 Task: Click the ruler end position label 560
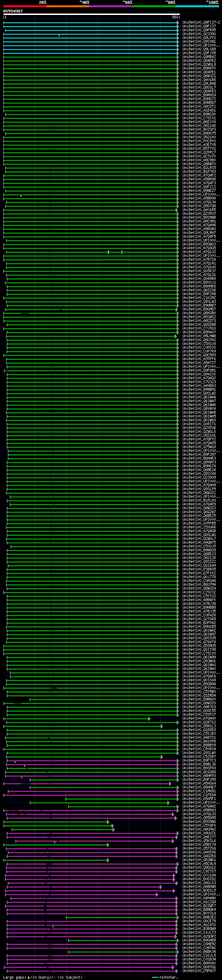tap(175, 17)
